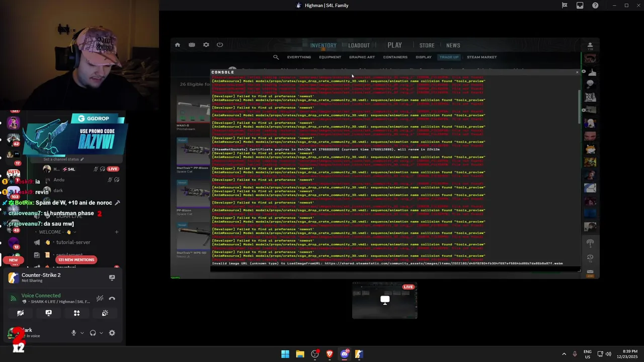Start a Discord activity

coord(76,313)
